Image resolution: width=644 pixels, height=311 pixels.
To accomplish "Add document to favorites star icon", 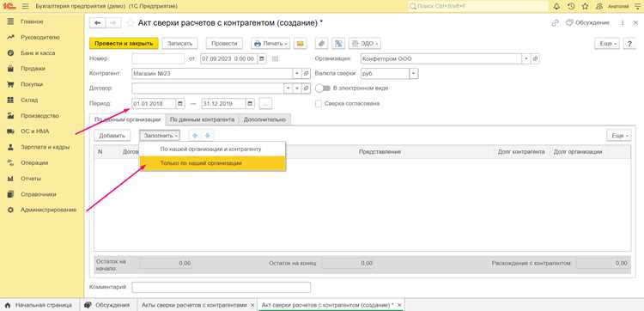I will pos(131,23).
